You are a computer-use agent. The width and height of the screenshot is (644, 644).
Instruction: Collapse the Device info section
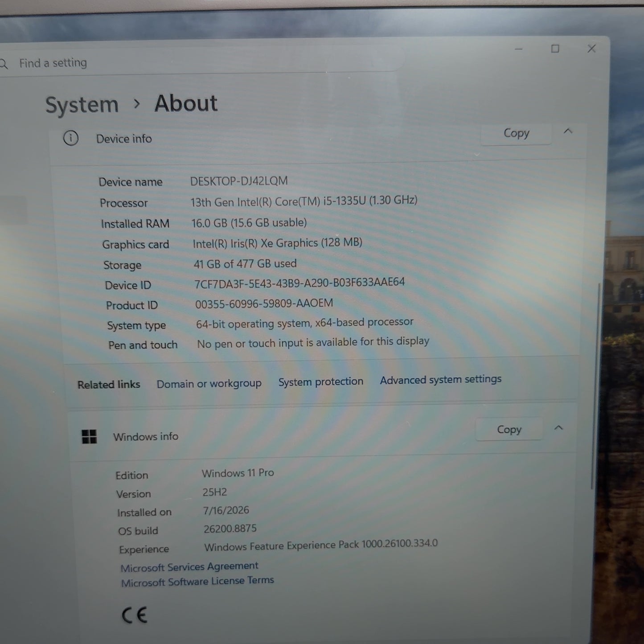tap(568, 131)
